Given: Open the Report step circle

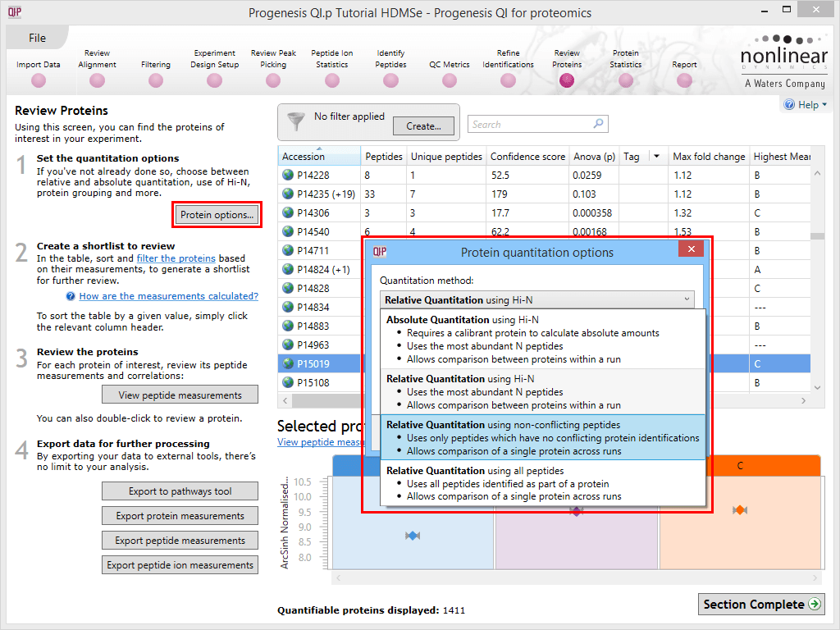Looking at the screenshot, I should (684, 81).
